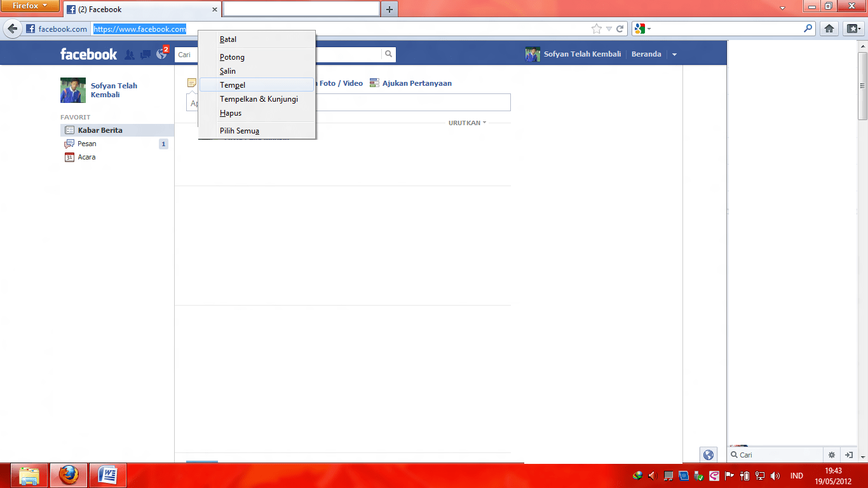Bookmark page with the star icon
The image size is (868, 488).
coord(596,29)
